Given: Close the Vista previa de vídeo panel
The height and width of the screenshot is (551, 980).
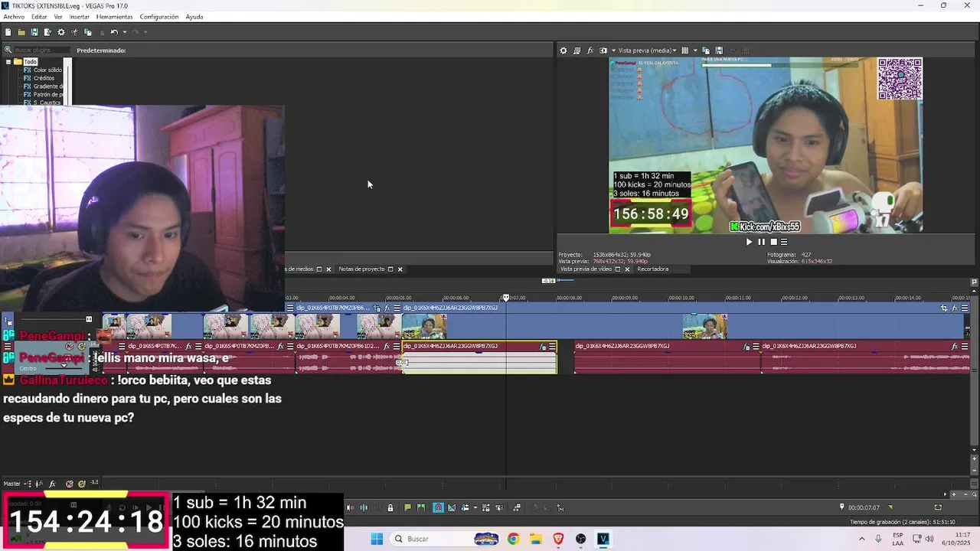Looking at the screenshot, I should 627,269.
